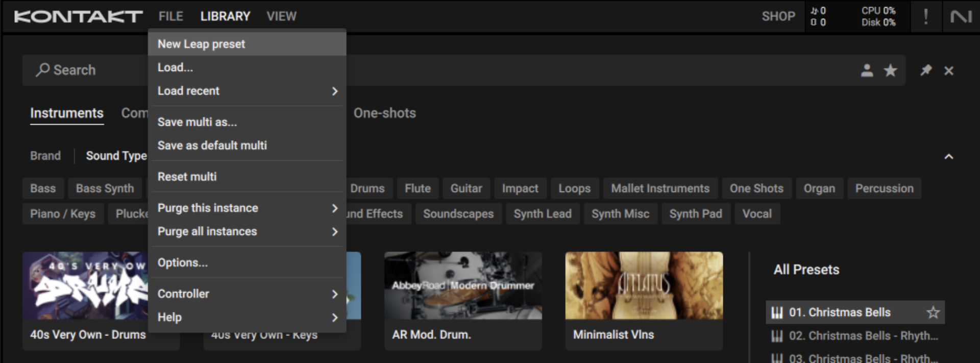Filter by the Synth Pad tag
The height and width of the screenshot is (363, 980).
tap(695, 214)
